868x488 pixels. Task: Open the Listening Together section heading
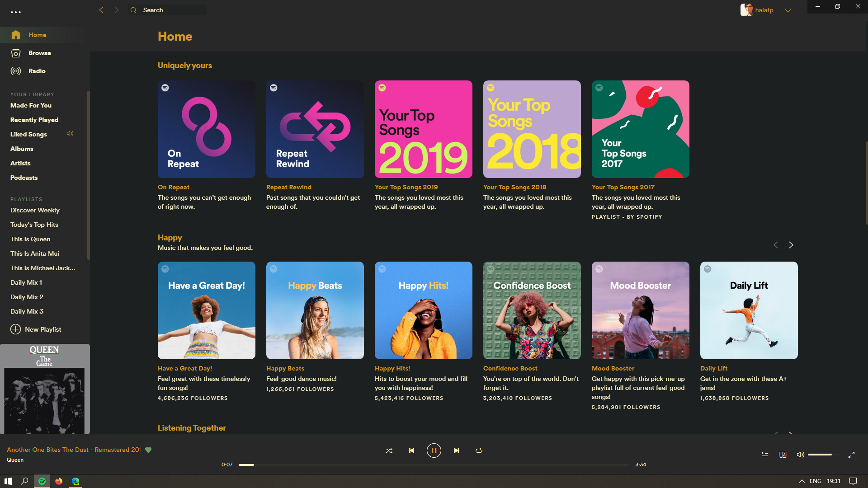(192, 428)
